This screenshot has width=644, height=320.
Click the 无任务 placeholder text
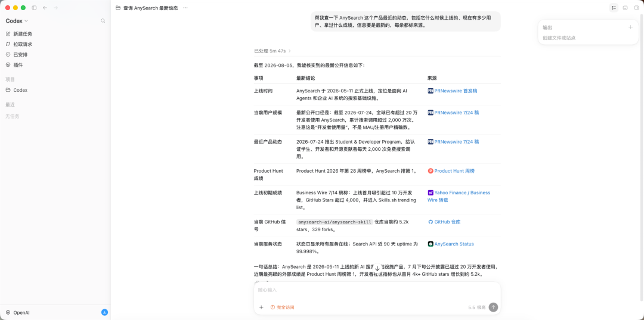pyautogui.click(x=13, y=116)
